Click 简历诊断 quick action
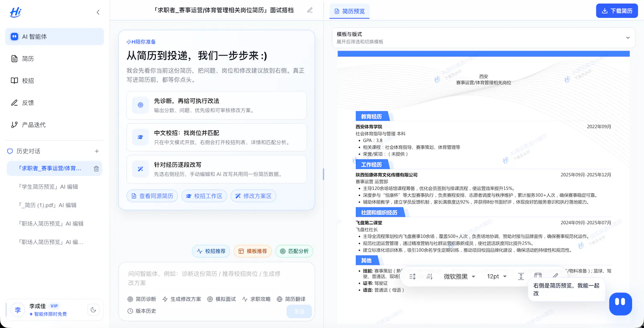Viewport: 644px width, 328px height. coord(142,299)
